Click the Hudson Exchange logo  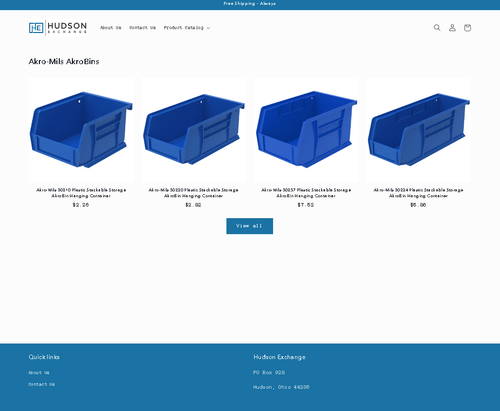click(58, 28)
